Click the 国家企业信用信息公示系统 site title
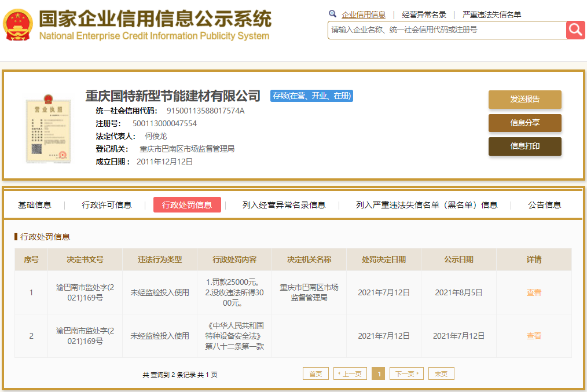Screen dimensions: 587x392 (155, 19)
